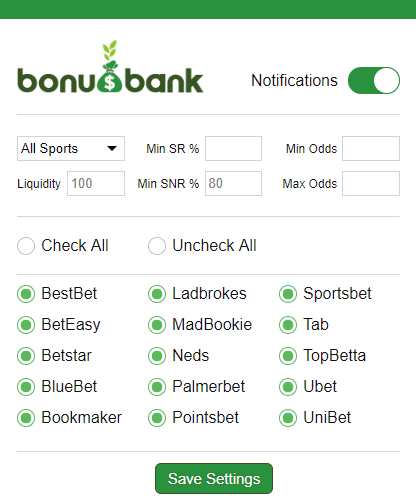Click the Max Odds input field
This screenshot has height=501, width=416.
click(371, 183)
